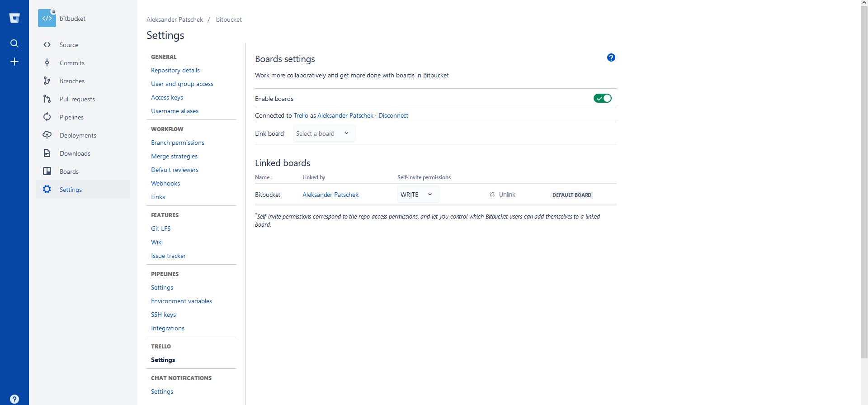Click the Unlink chain icon
The image size is (868, 405).
pos(492,195)
